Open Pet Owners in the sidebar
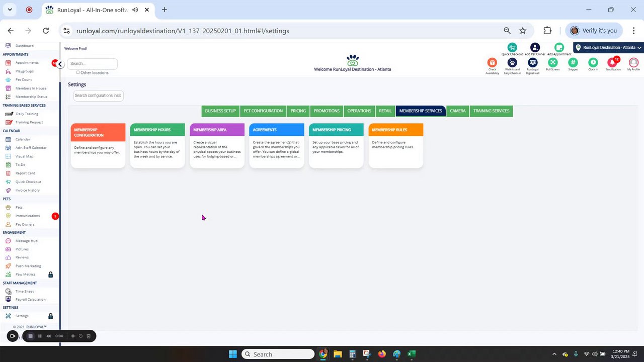This screenshot has width=644, height=362. point(25,225)
